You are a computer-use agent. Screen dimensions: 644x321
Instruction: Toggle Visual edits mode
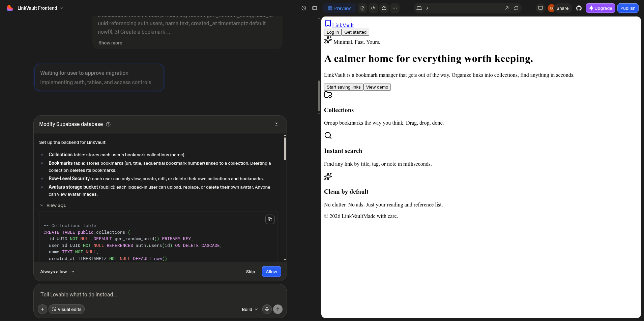point(66,309)
